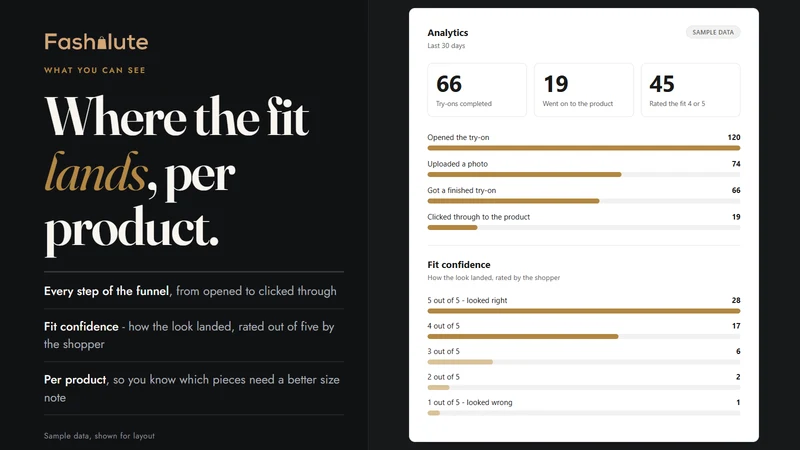Click the Uploaded a photo progress bar
The image size is (800, 450).
tap(584, 174)
